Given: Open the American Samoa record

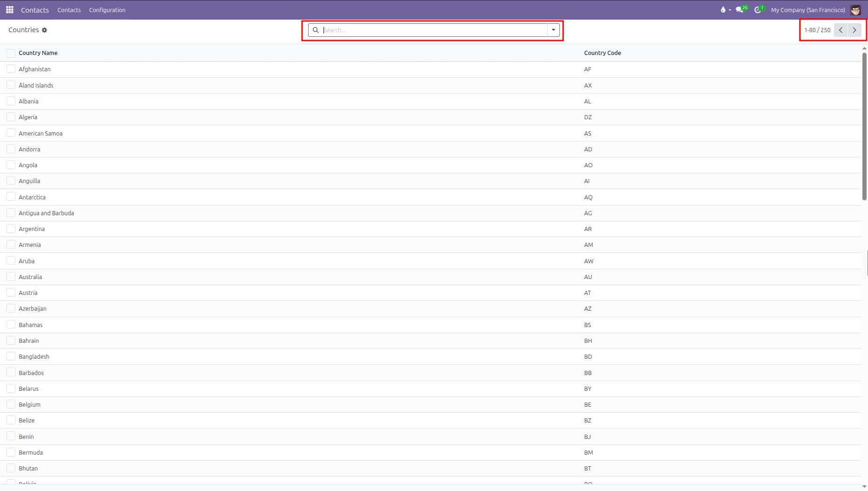Looking at the screenshot, I should click(41, 133).
